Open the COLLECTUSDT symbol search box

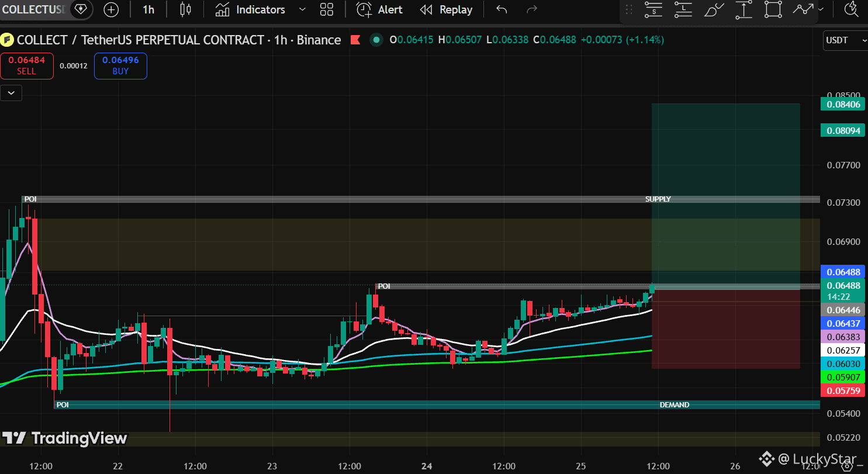[33, 9]
